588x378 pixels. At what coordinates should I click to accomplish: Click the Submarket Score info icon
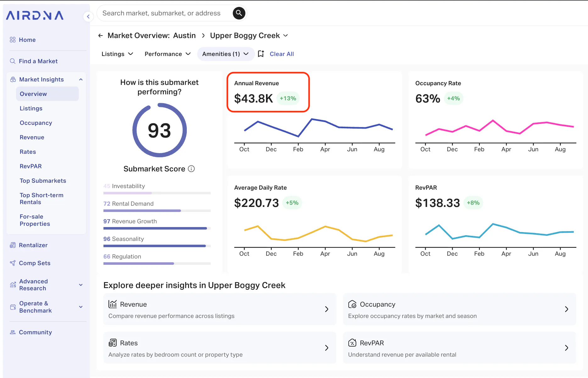[191, 169]
